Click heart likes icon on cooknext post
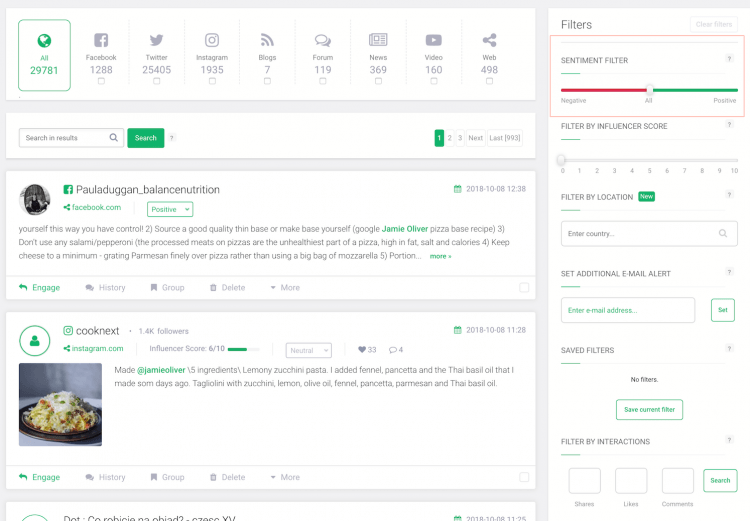 point(362,350)
